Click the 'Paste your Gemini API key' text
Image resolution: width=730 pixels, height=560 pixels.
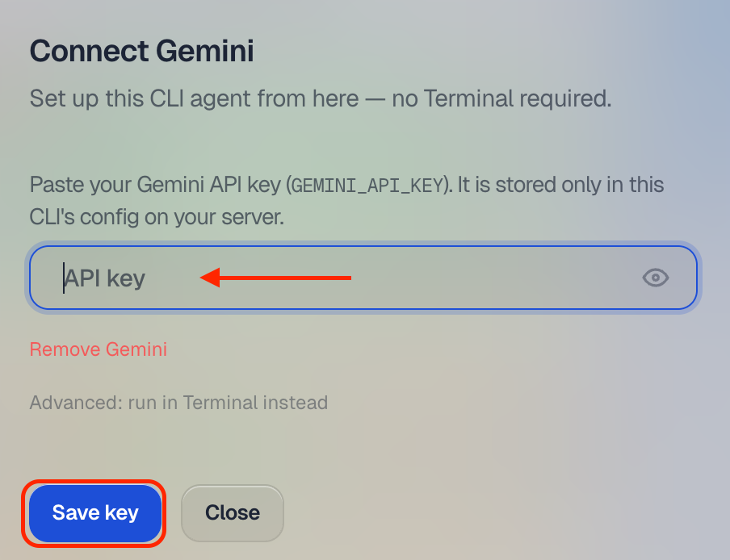tap(155, 185)
